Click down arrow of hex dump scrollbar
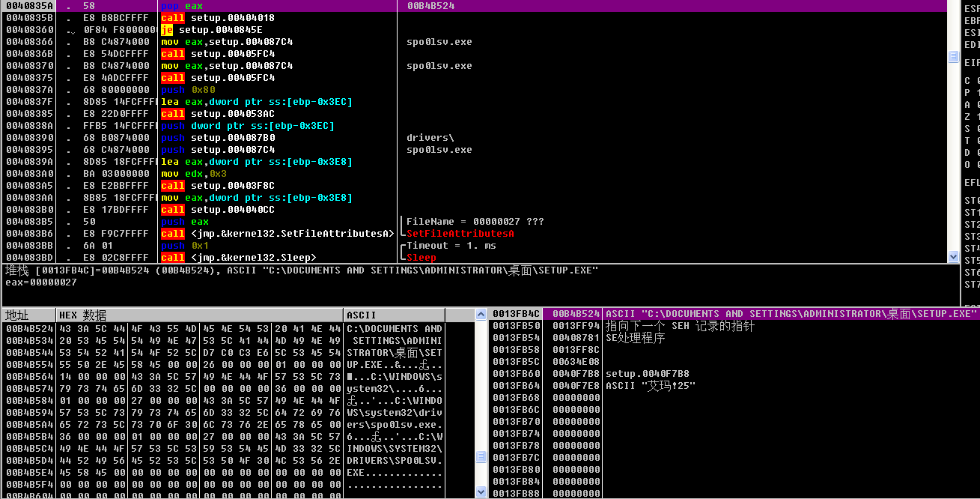 click(x=481, y=492)
